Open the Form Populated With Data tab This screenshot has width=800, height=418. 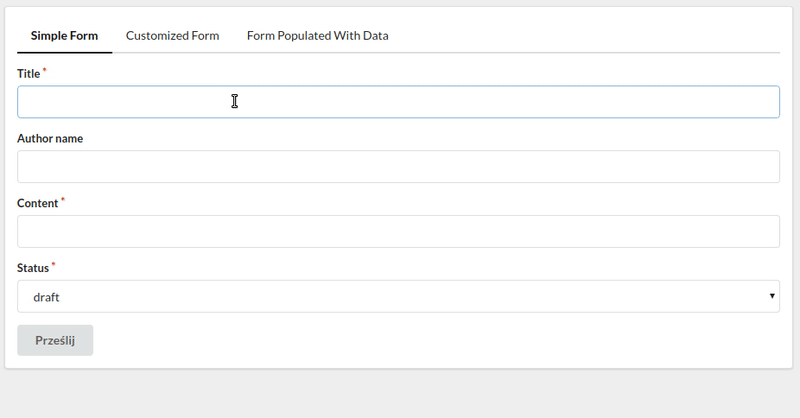317,36
